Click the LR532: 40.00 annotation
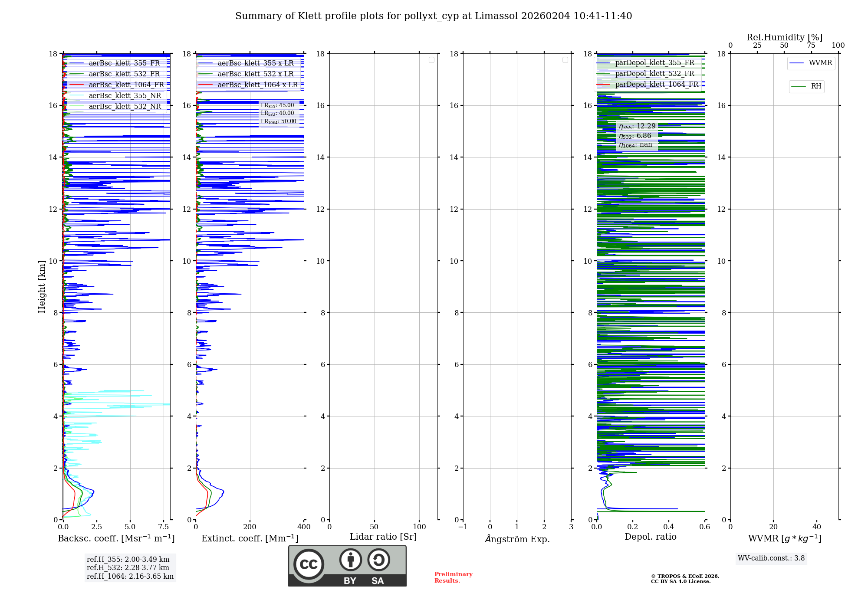Screen dimensions: 868x590 (x=277, y=113)
